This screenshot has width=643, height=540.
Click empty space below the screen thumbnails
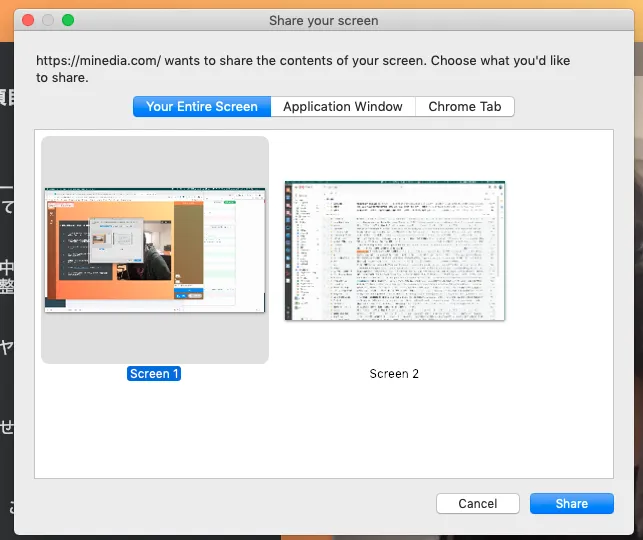tap(323, 430)
